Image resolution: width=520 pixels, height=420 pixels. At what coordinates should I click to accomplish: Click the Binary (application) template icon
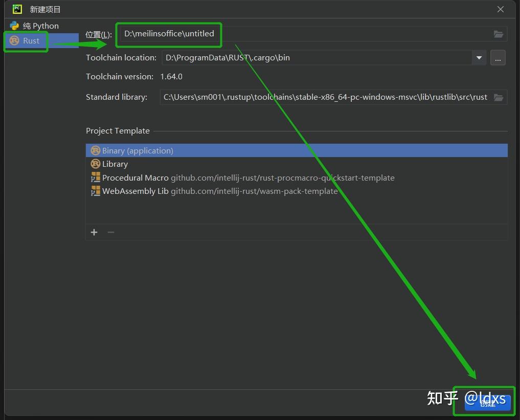[x=95, y=150]
